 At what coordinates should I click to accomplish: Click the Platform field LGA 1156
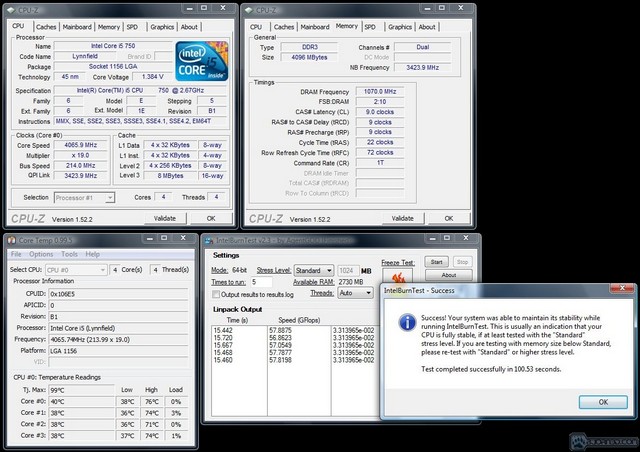(118, 351)
